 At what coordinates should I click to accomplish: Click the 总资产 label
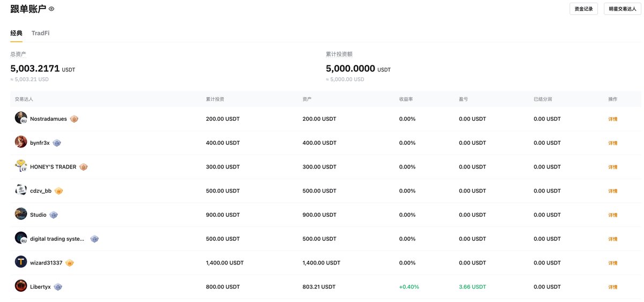pos(18,54)
